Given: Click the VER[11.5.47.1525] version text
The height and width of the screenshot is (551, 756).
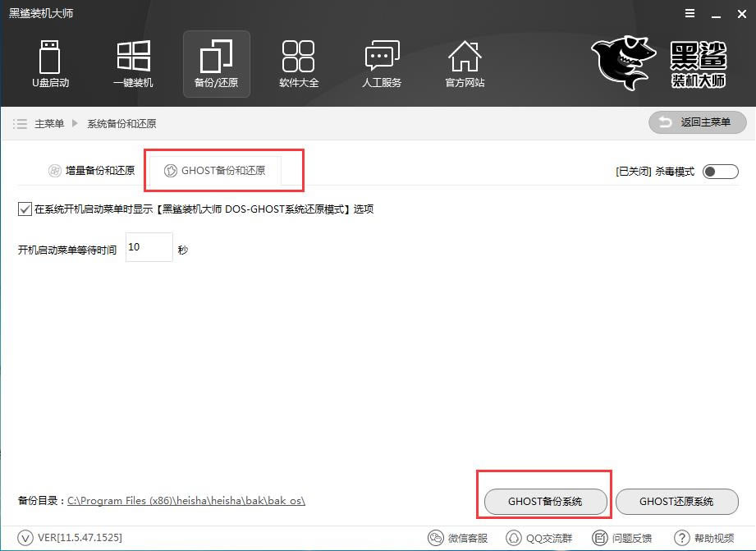Looking at the screenshot, I should tap(80, 538).
